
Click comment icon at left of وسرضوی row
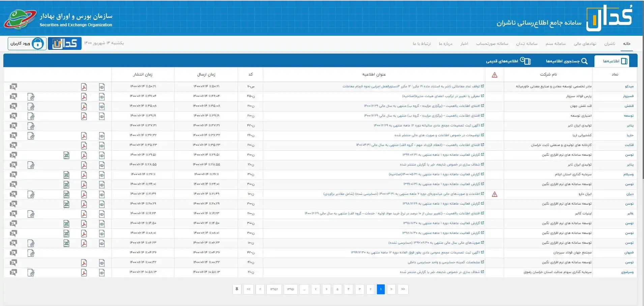13,272
